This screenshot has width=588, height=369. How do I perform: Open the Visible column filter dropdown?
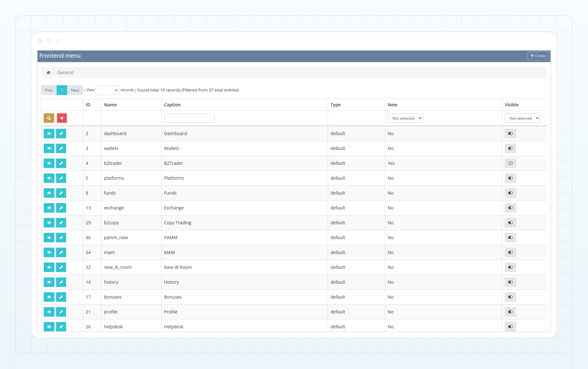(522, 118)
